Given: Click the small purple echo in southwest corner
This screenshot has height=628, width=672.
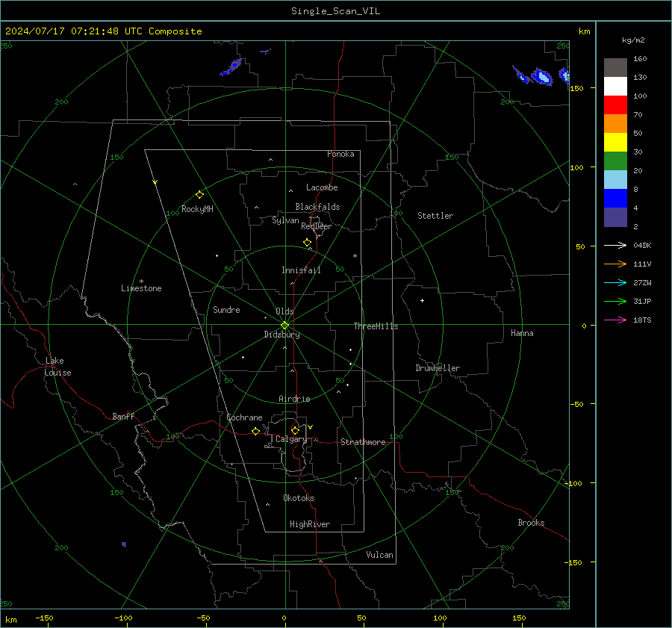Looking at the screenshot, I should (124, 544).
